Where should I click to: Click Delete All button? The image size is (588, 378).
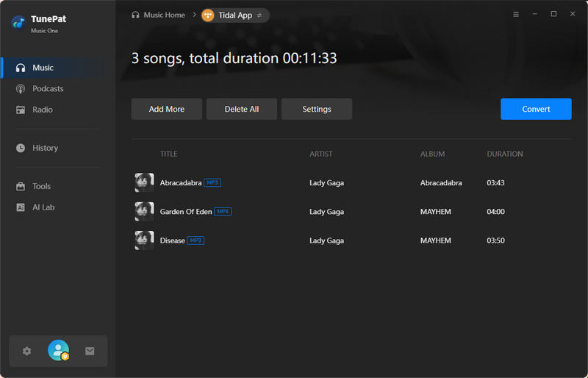(x=242, y=109)
